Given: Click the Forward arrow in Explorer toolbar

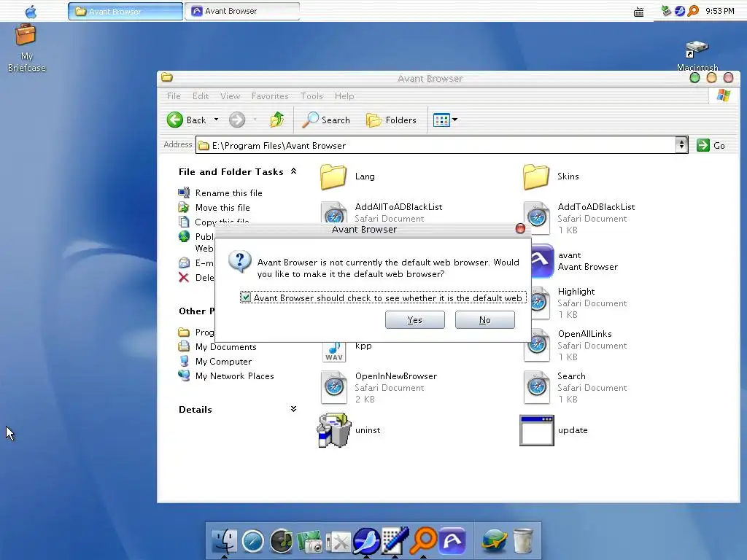Looking at the screenshot, I should coord(237,120).
